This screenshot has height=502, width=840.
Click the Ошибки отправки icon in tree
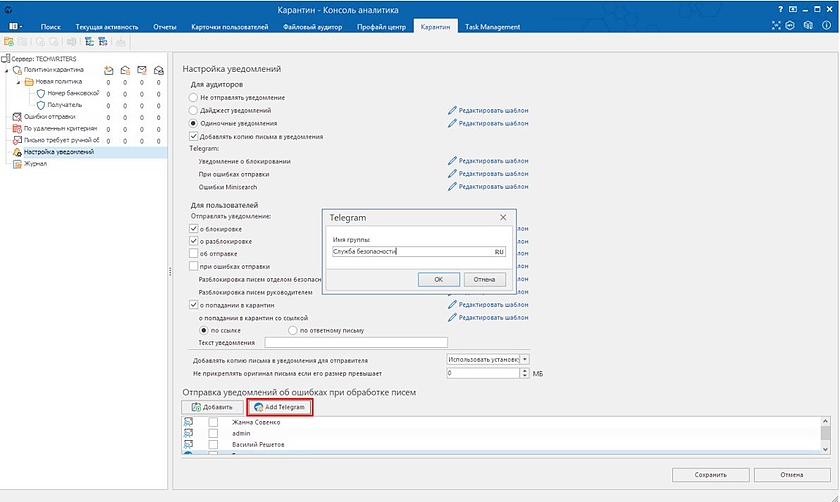(17, 116)
